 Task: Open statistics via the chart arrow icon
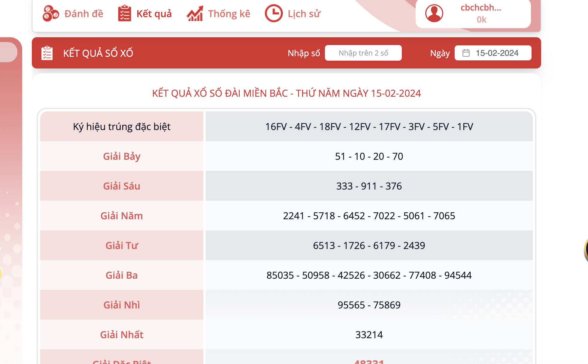tap(195, 13)
